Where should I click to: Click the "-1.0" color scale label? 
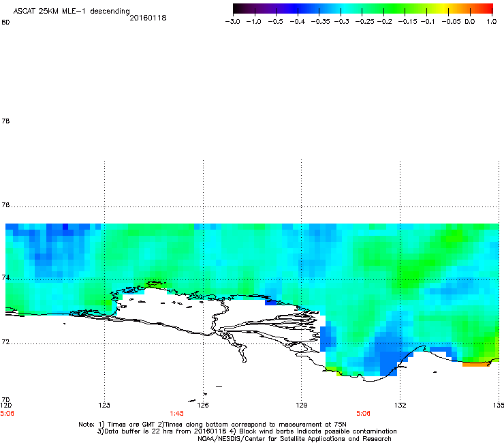pos(253,22)
